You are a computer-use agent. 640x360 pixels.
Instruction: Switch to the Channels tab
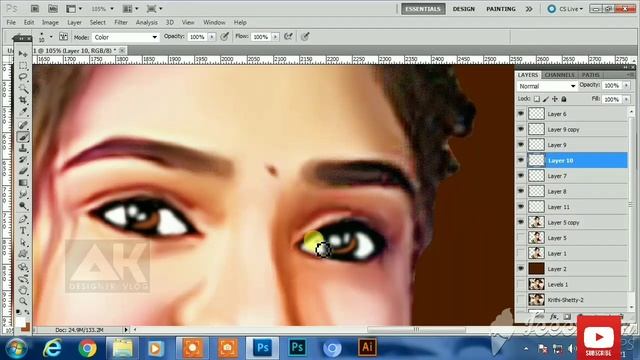point(560,75)
